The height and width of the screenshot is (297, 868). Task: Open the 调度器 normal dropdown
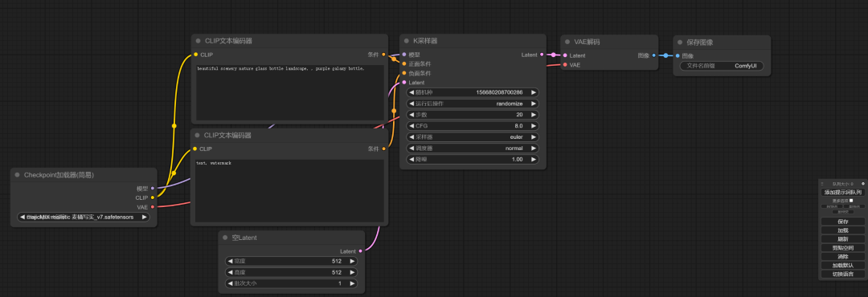pos(473,148)
